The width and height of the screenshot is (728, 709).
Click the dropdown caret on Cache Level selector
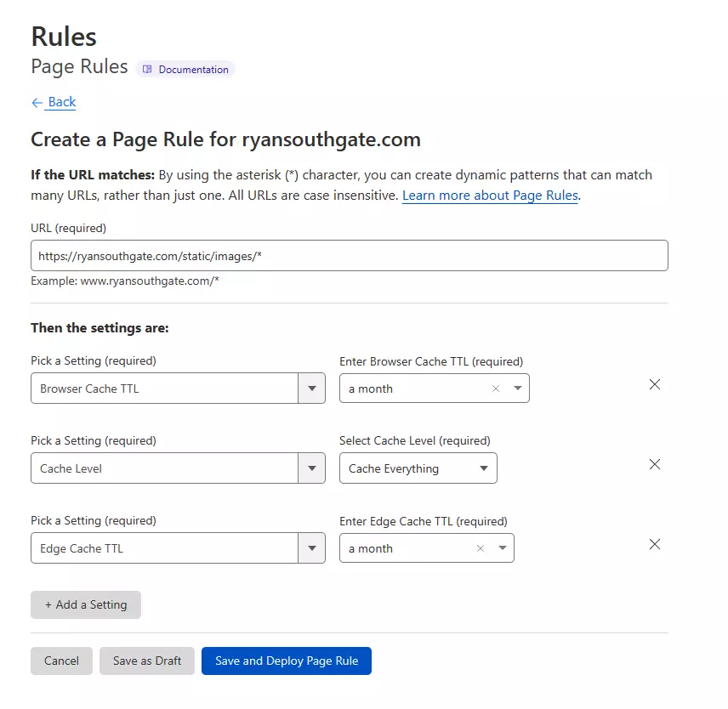(x=311, y=468)
